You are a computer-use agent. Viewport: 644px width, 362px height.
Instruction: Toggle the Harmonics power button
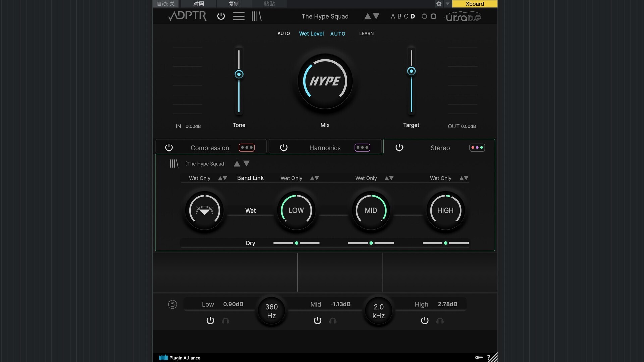(284, 147)
